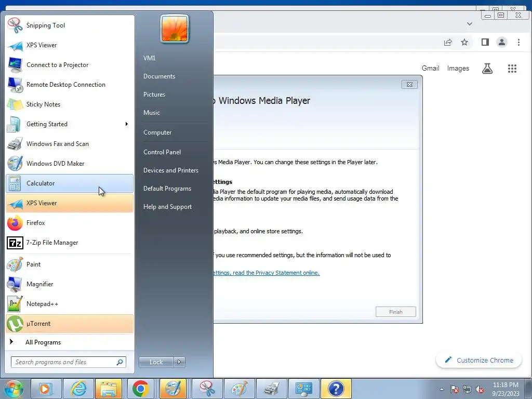Expand All Programs list

[70, 342]
